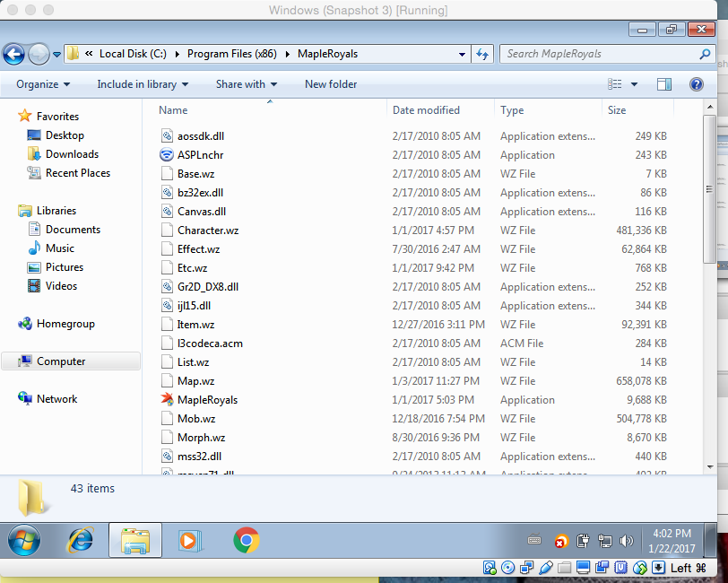
Task: Click the change view icon
Action: [615, 84]
